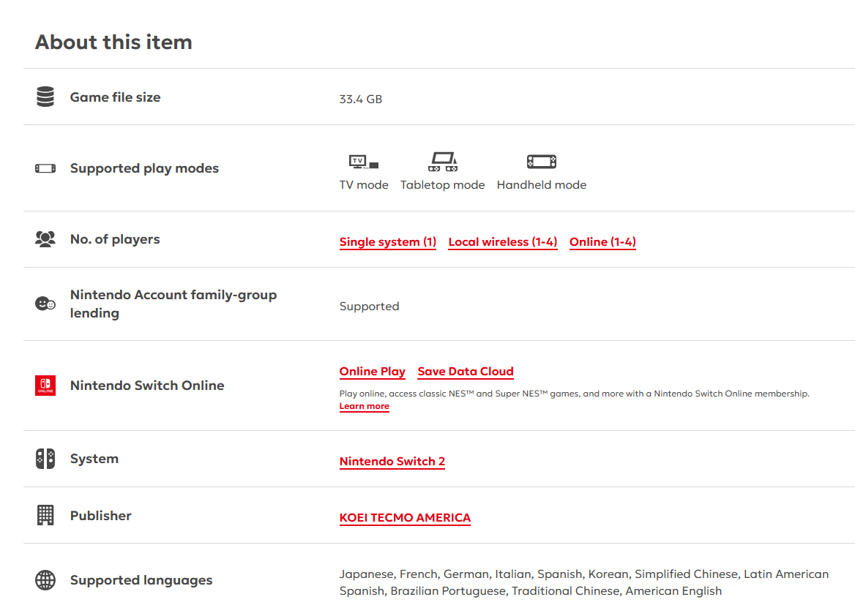Image resolution: width=855 pixels, height=616 pixels.
Task: Click the Publisher building icon
Action: [45, 515]
